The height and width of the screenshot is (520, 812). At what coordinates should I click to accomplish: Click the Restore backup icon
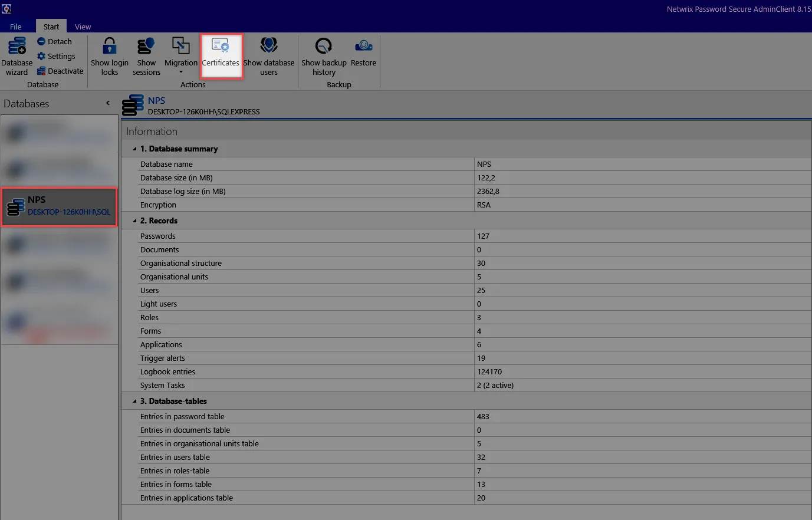(x=363, y=45)
